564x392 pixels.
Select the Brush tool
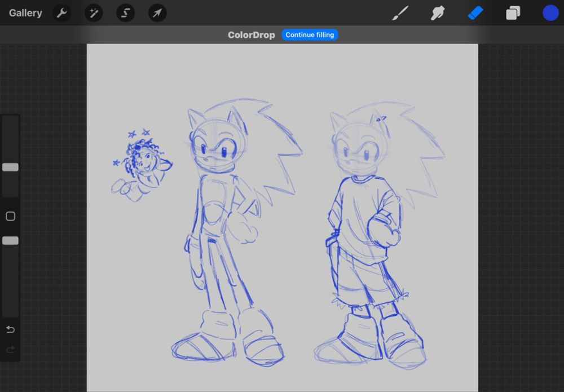400,14
